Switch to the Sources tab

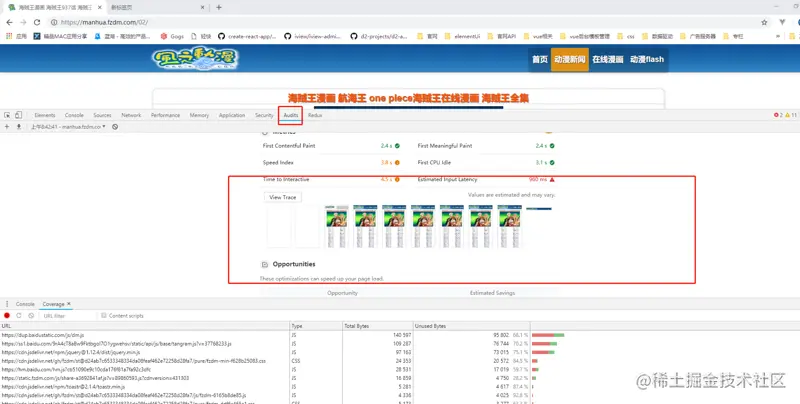[x=103, y=115]
